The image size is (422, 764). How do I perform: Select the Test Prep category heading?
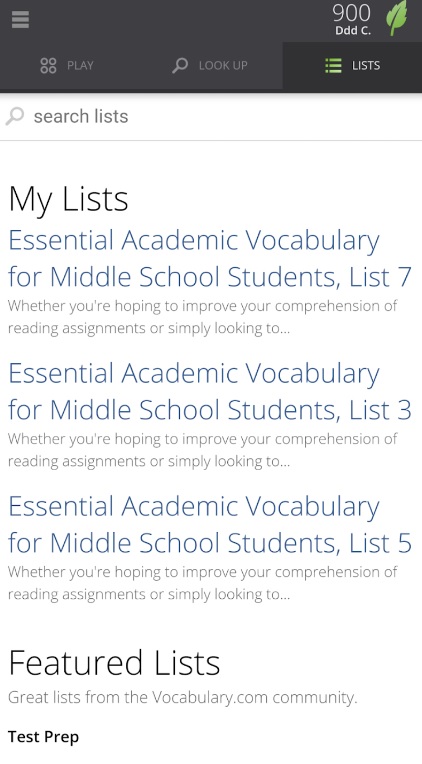pos(43,737)
